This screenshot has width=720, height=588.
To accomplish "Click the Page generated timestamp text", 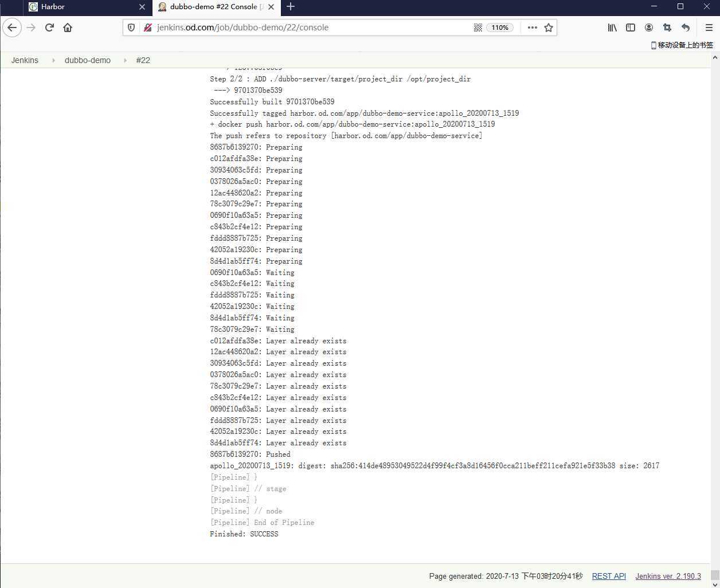I will (x=506, y=576).
